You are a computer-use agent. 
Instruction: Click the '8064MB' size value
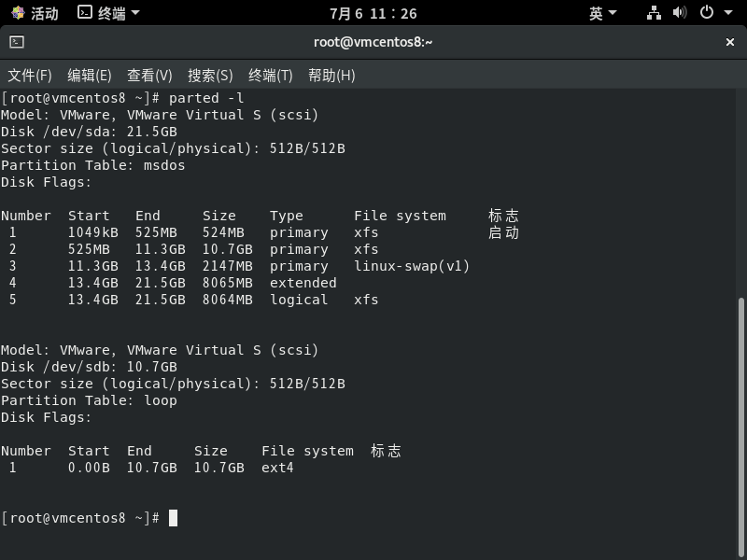[228, 300]
